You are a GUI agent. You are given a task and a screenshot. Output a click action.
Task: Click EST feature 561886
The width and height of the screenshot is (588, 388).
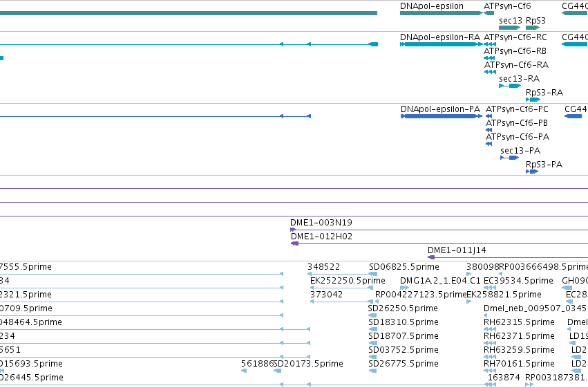pos(257,364)
